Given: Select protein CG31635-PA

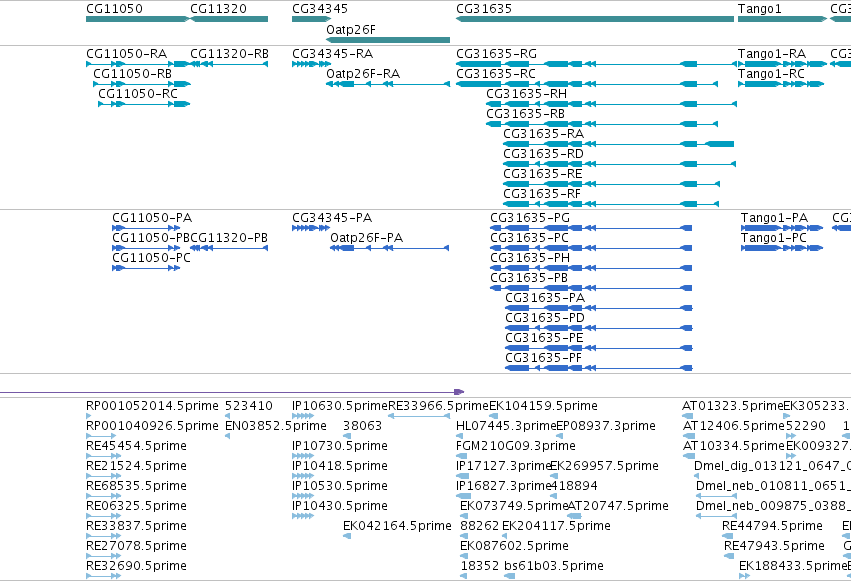Looking at the screenshot, I should pyautogui.click(x=599, y=309).
